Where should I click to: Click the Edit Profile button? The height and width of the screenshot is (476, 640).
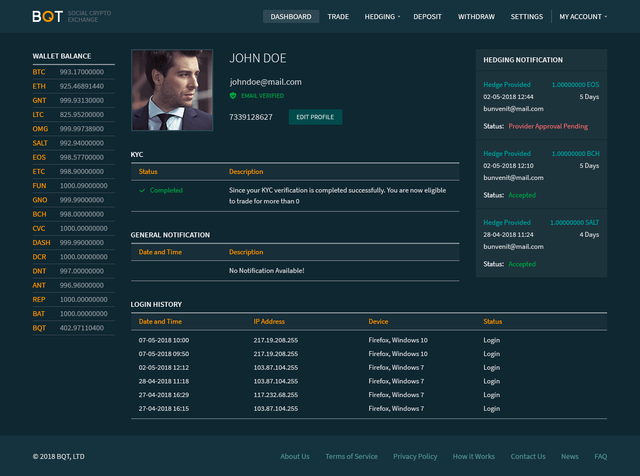315,117
